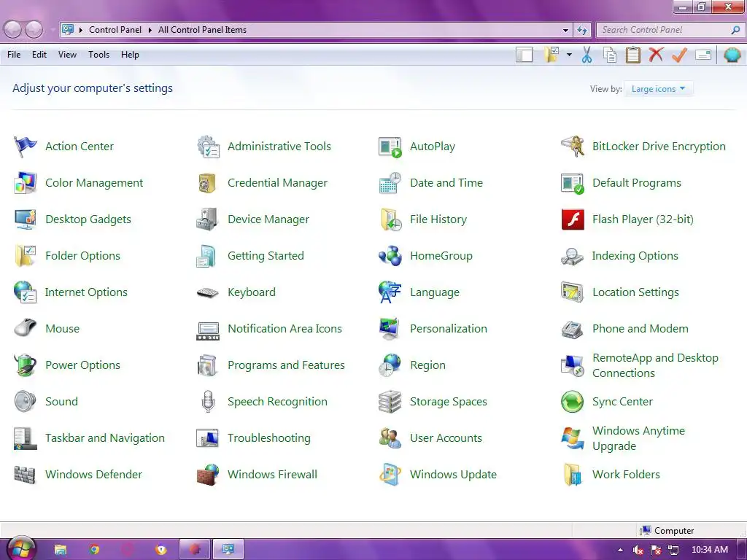Screen dimensions: 747x560
Task: Click the HomeGroup spheres icon
Action: pos(390,256)
